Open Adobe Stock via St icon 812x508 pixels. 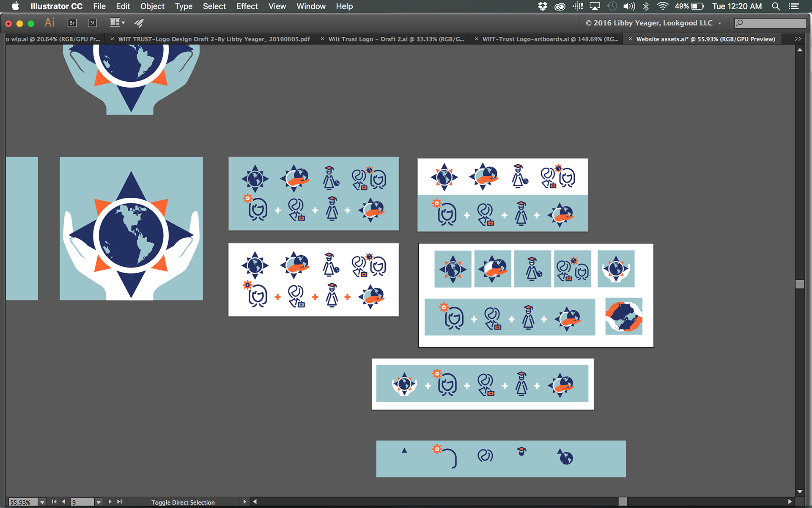pyautogui.click(x=92, y=23)
